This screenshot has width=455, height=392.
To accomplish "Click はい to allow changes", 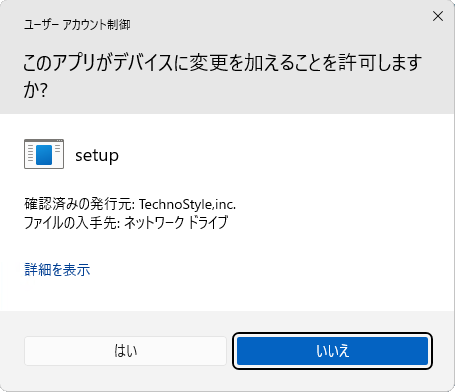I will pos(125,351).
